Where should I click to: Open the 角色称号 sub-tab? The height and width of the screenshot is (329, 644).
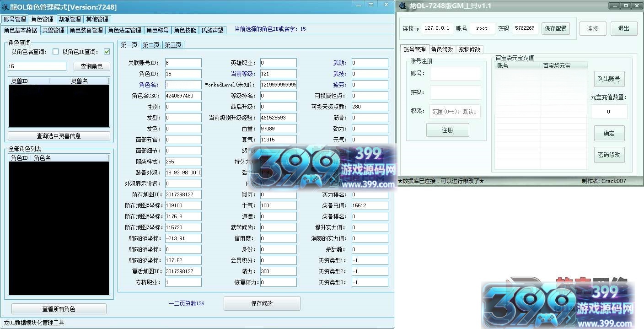tap(157, 30)
